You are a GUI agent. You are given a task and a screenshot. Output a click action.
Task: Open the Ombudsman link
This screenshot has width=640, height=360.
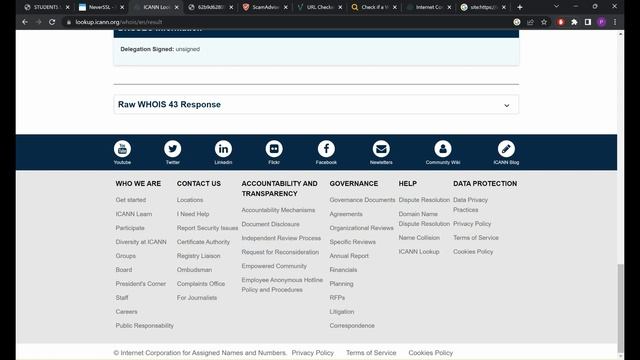click(x=194, y=270)
